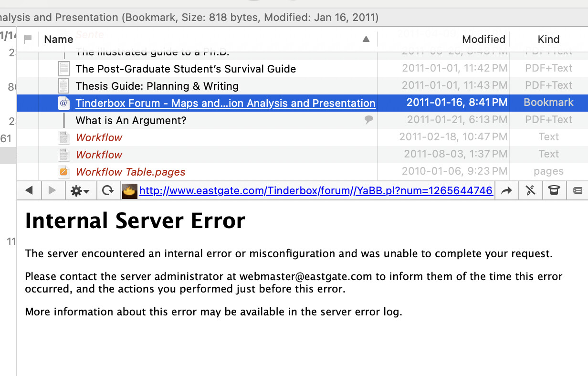Screen dimensions: 588x376
Task: Reload the bookmarked web page
Action: 108,191
